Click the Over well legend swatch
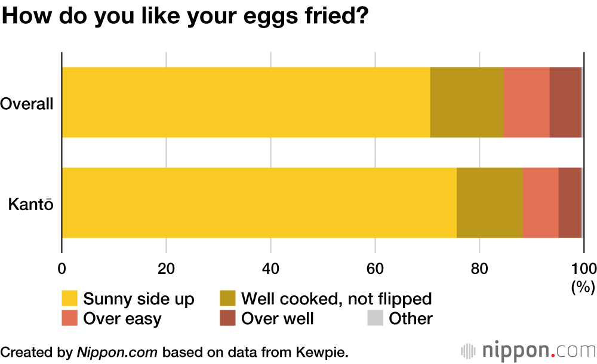Image resolution: width=597 pixels, height=364 pixels. tap(228, 319)
